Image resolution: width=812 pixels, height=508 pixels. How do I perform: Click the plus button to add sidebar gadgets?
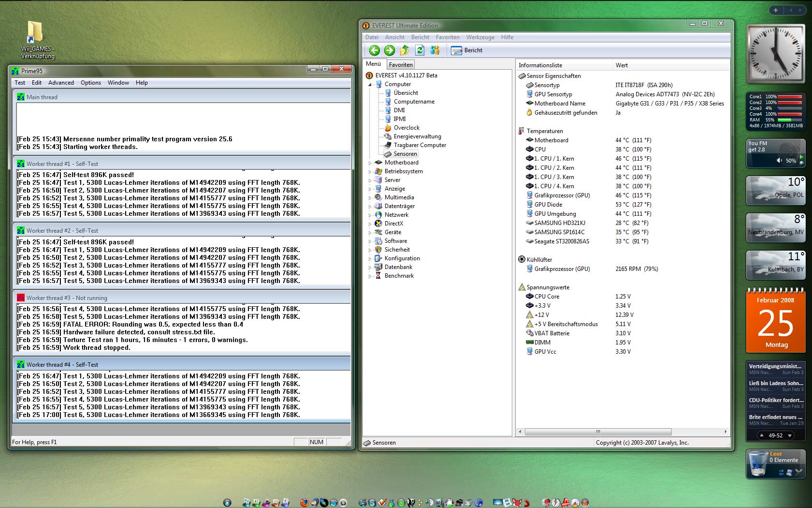(775, 10)
